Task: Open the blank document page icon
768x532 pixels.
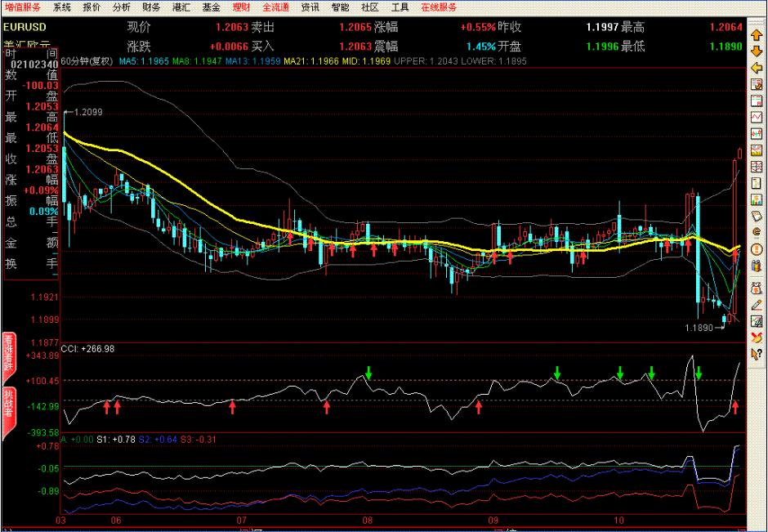Action: [x=757, y=183]
